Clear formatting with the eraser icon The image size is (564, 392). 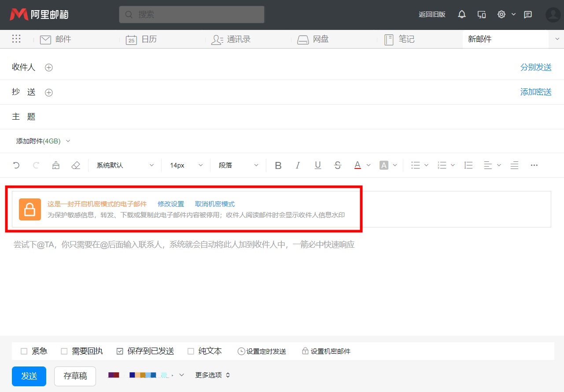pyautogui.click(x=76, y=165)
